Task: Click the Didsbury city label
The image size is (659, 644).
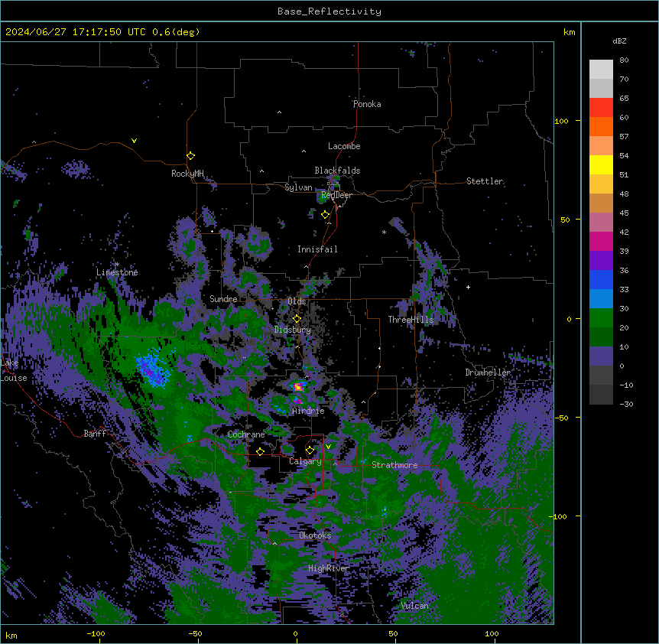Action: (293, 330)
